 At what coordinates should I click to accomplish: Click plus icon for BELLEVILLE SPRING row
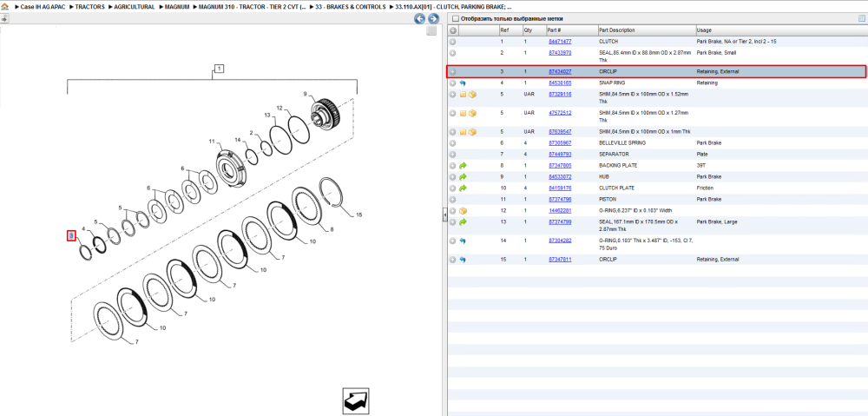pos(452,143)
